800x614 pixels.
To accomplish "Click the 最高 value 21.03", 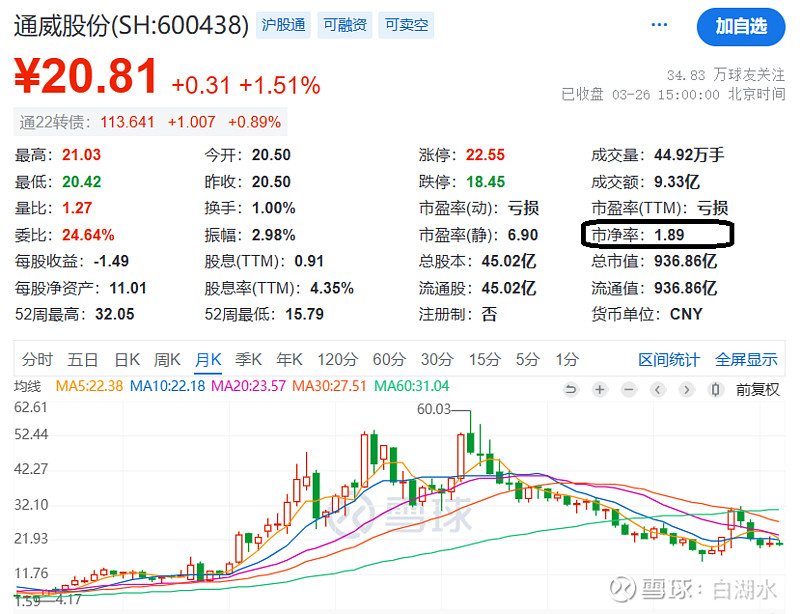I will 82,155.
